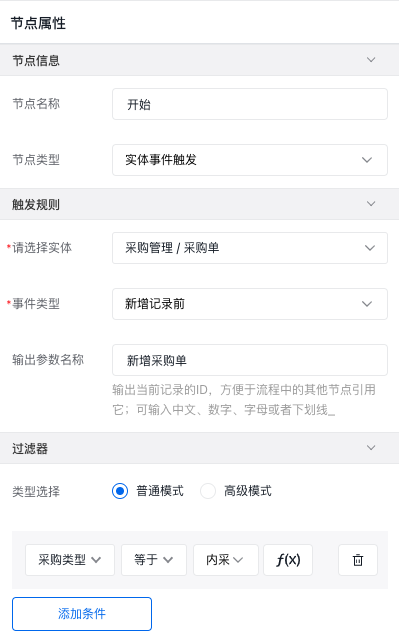Click the 节点属性 panel title

point(38,23)
